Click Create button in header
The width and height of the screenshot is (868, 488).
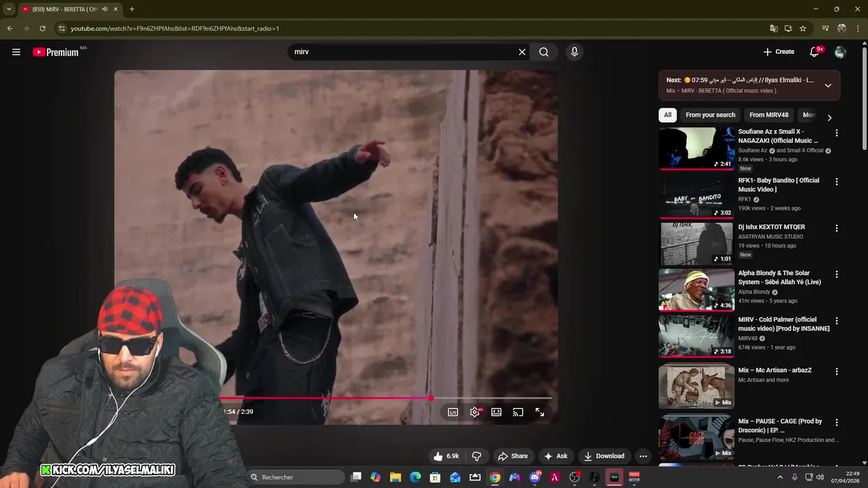778,52
